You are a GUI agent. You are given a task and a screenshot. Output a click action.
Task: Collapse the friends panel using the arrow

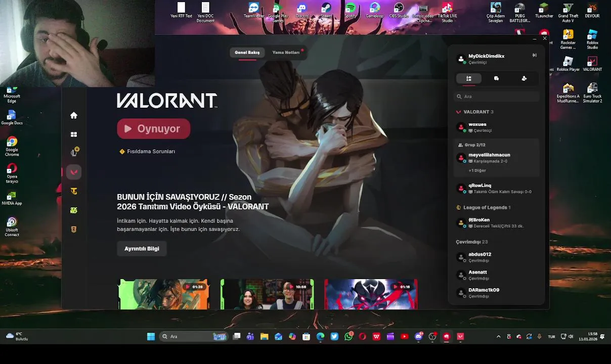click(x=534, y=55)
